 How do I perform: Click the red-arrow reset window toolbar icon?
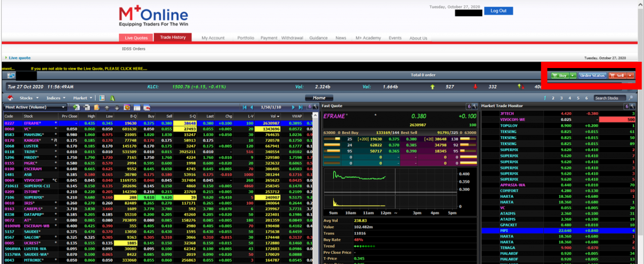click(147, 107)
